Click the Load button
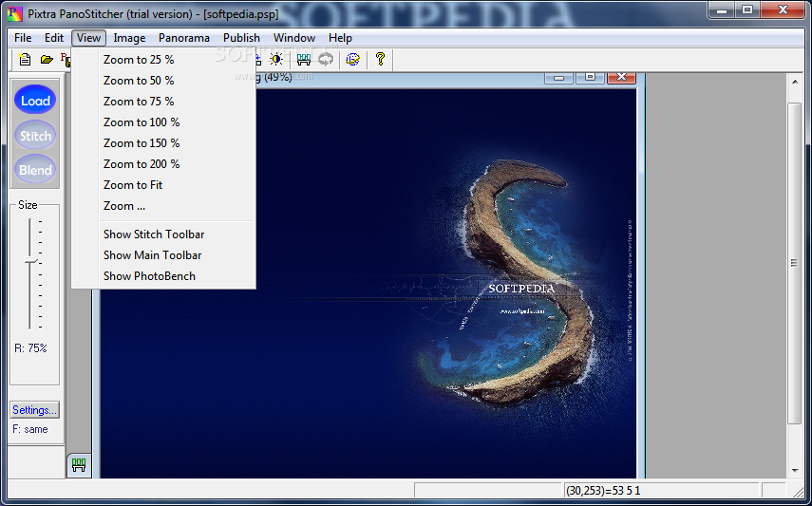 click(35, 101)
